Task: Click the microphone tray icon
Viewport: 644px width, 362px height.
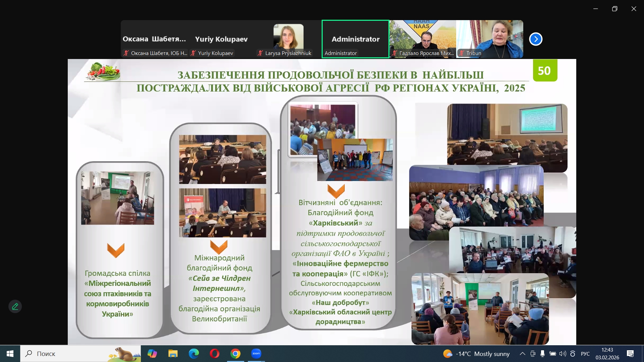Action: pyautogui.click(x=542, y=354)
